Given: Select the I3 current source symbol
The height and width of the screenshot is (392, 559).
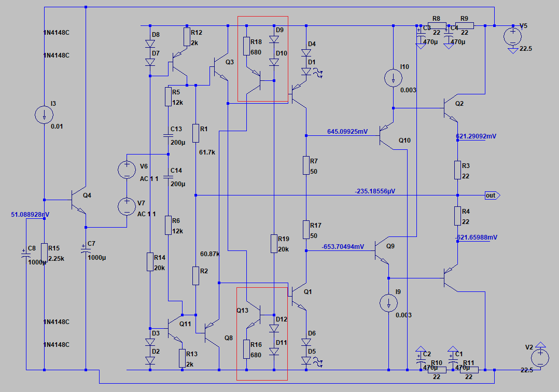Looking at the screenshot, I should tap(44, 115).
